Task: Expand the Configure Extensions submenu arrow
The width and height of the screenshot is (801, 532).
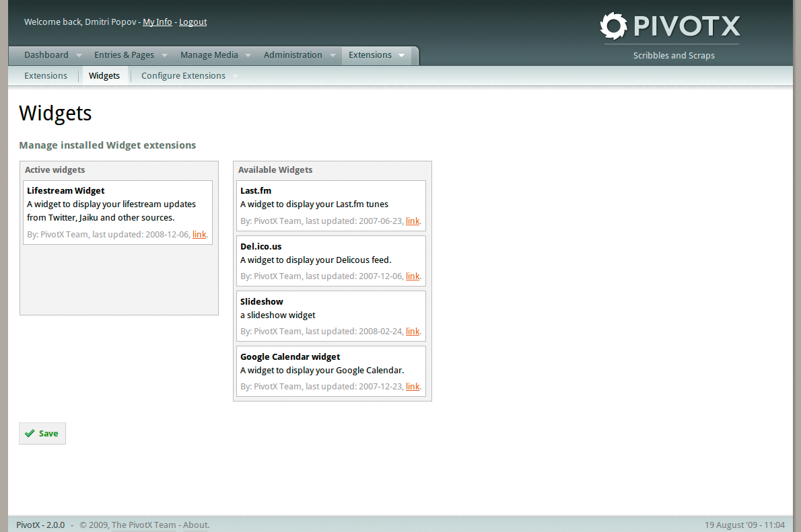Action: pyautogui.click(x=235, y=76)
